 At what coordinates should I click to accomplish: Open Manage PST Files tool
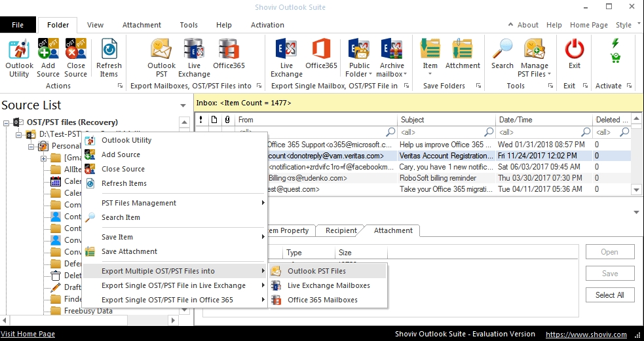535,58
